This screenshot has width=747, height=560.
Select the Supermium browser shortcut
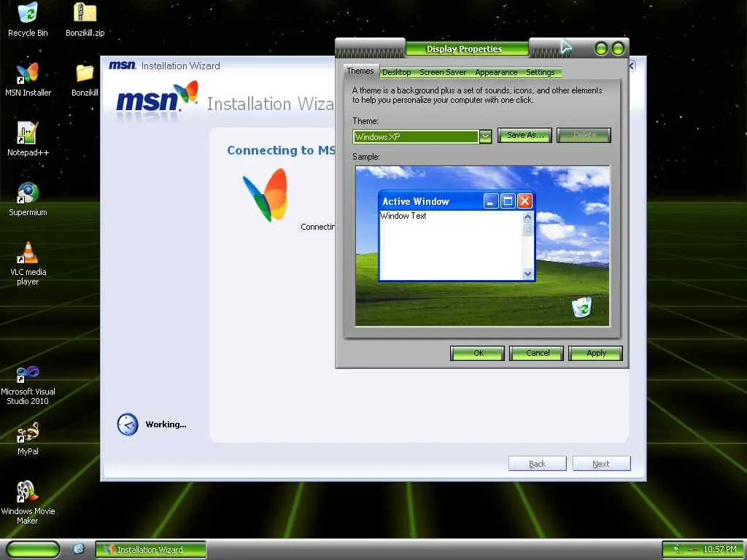click(x=28, y=199)
